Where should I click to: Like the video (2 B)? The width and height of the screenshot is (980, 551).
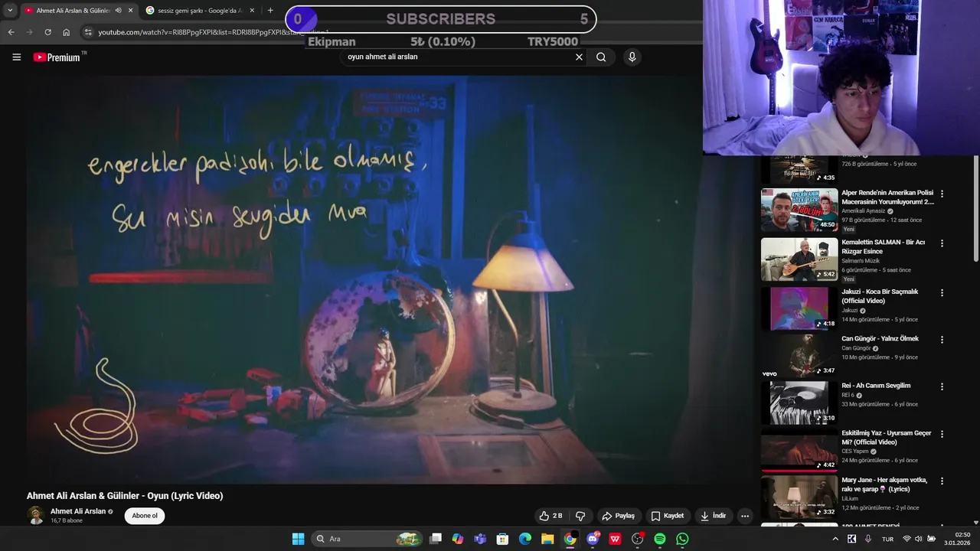[x=550, y=516]
